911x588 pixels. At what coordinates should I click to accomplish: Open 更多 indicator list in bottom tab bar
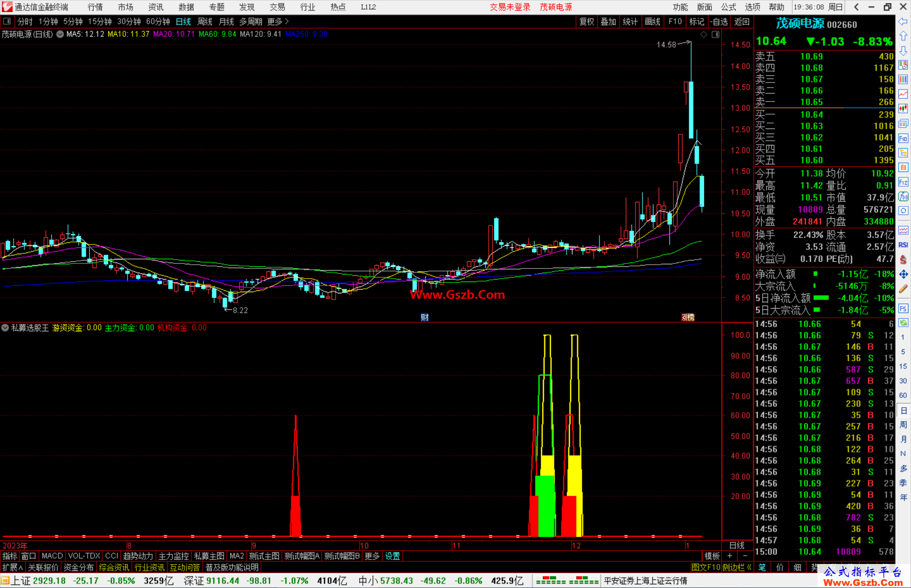pos(372,556)
